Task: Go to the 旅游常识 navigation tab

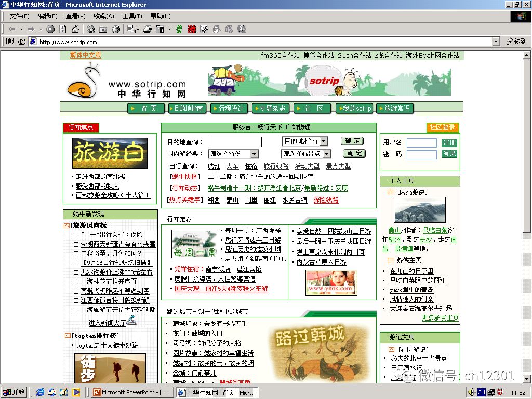Action: point(395,108)
